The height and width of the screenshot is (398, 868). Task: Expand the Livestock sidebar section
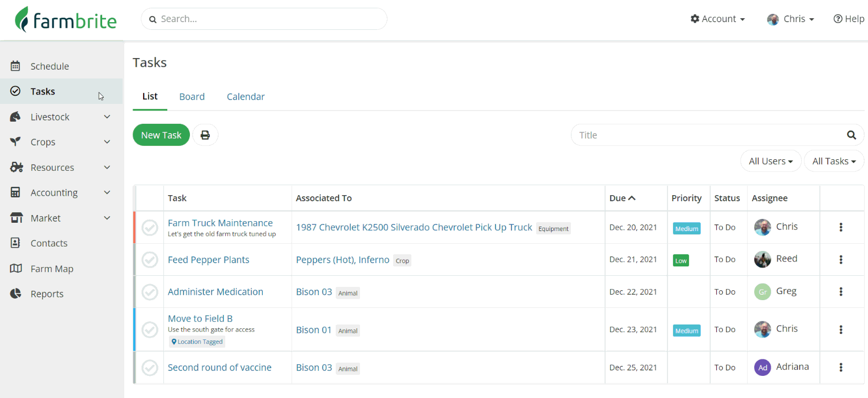107,117
